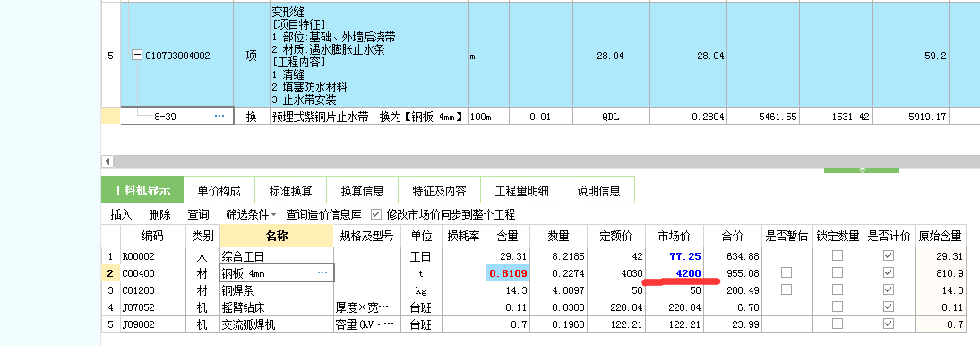Viewport: 980px width, 346px height.
Task: Switch to the 单价构成 tab
Action: coord(219,191)
